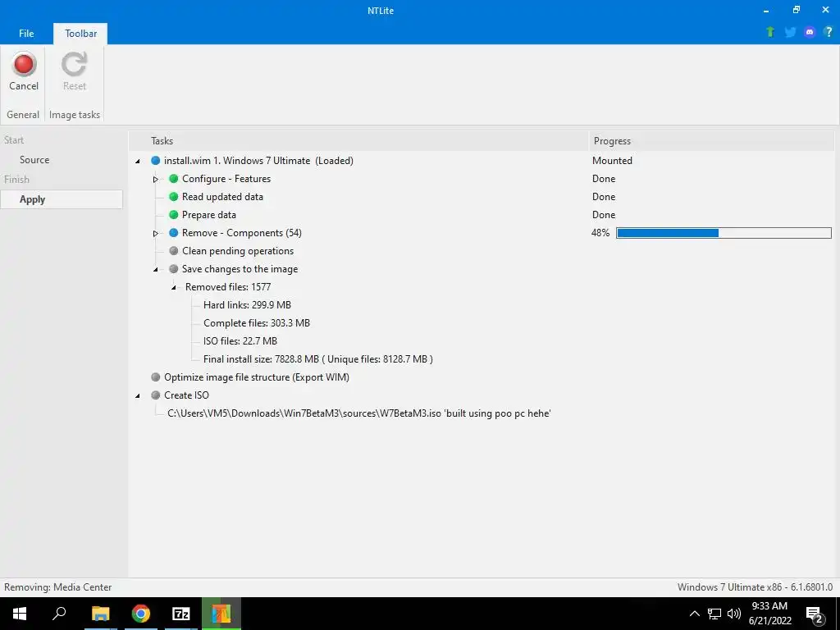Open Windows Start menu
840x630 pixels.
point(20,614)
